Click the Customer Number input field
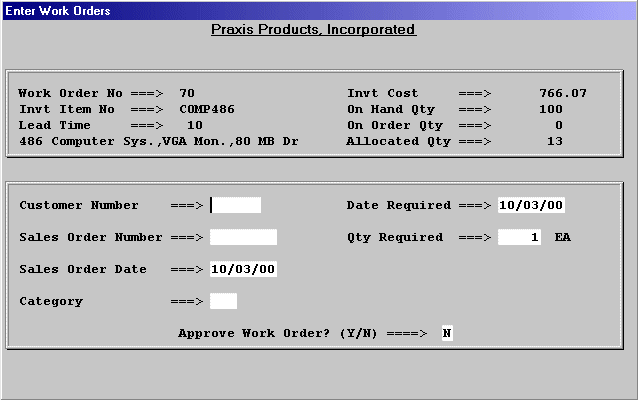Screen dimensions: 638x400 pyautogui.click(x=236, y=205)
